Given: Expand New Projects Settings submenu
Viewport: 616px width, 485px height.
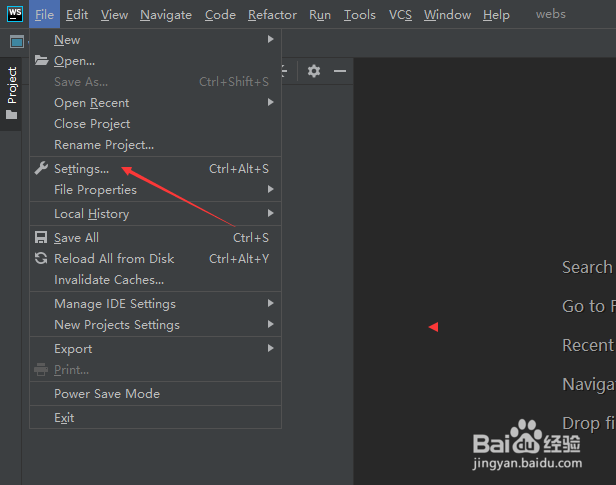Looking at the screenshot, I should tap(156, 325).
